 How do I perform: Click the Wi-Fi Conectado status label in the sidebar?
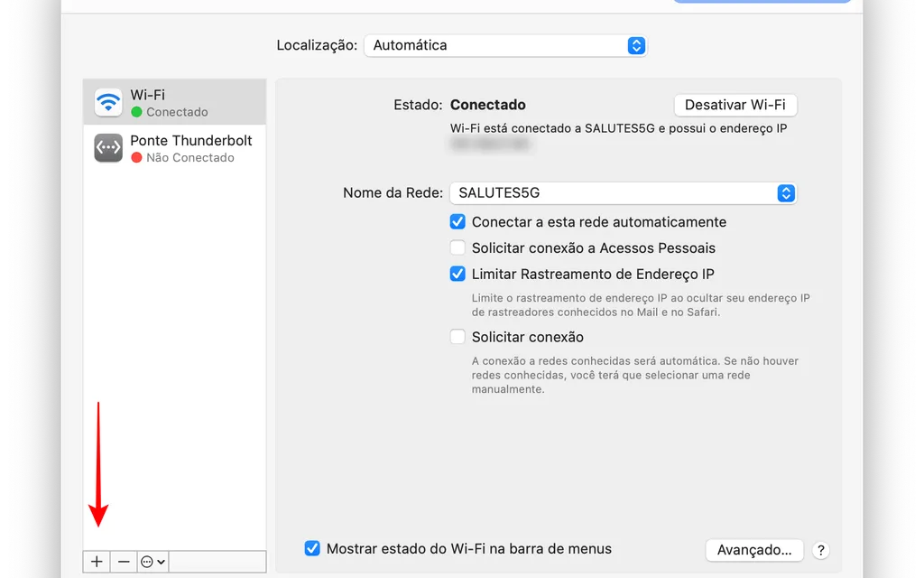[177, 112]
